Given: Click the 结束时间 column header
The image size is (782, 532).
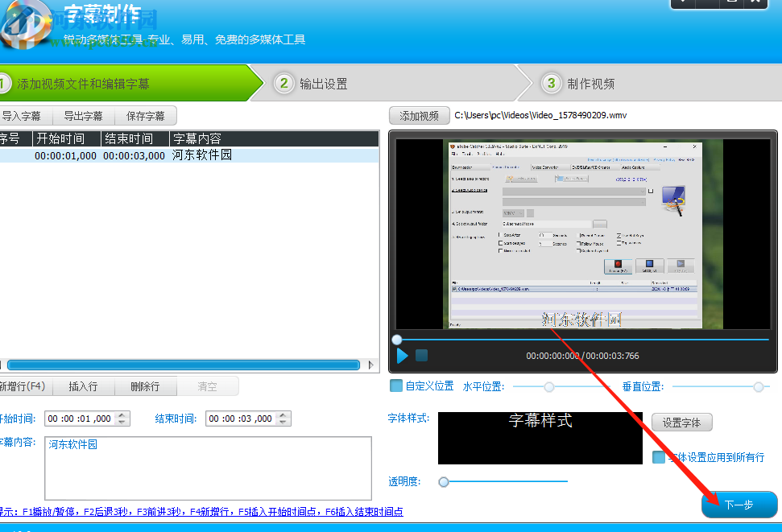Looking at the screenshot, I should (x=135, y=138).
